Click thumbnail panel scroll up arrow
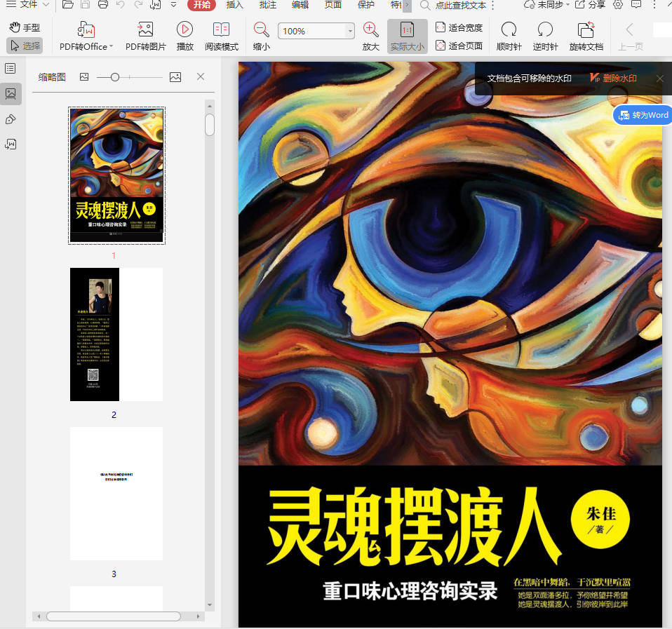This screenshot has height=629, width=672. tap(210, 106)
